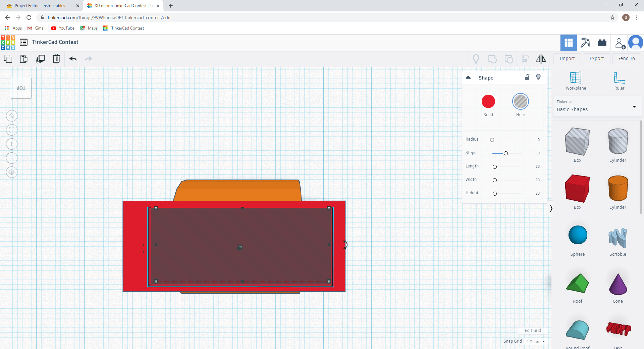This screenshot has width=644, height=349.
Task: Open the Mirror tool
Action: click(x=541, y=59)
